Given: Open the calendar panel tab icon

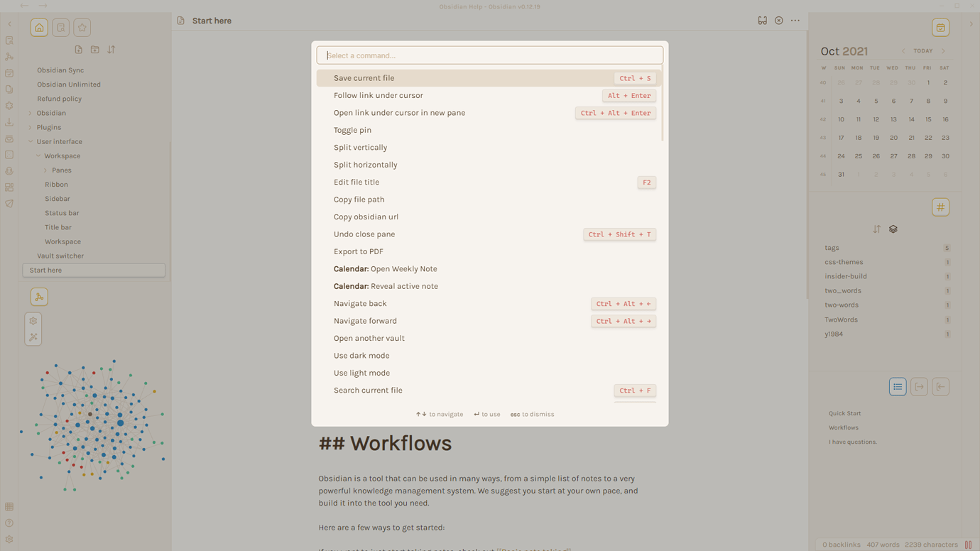Looking at the screenshot, I should coord(940,28).
